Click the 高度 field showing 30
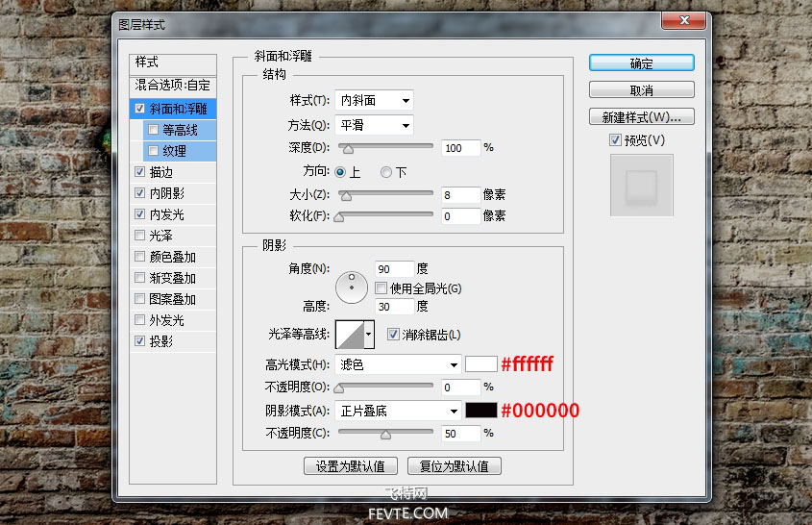 395,307
